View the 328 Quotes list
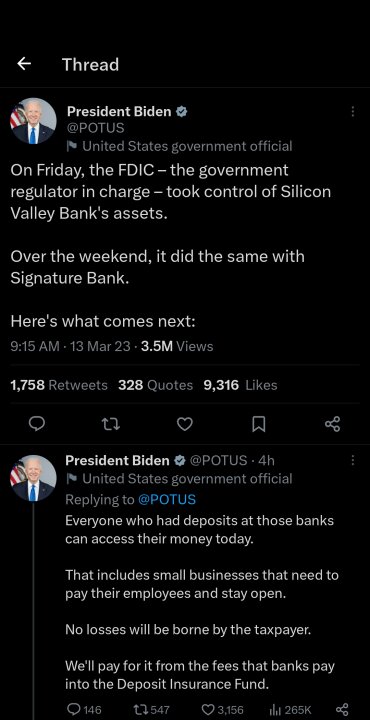The width and height of the screenshot is (370, 720). (156, 385)
